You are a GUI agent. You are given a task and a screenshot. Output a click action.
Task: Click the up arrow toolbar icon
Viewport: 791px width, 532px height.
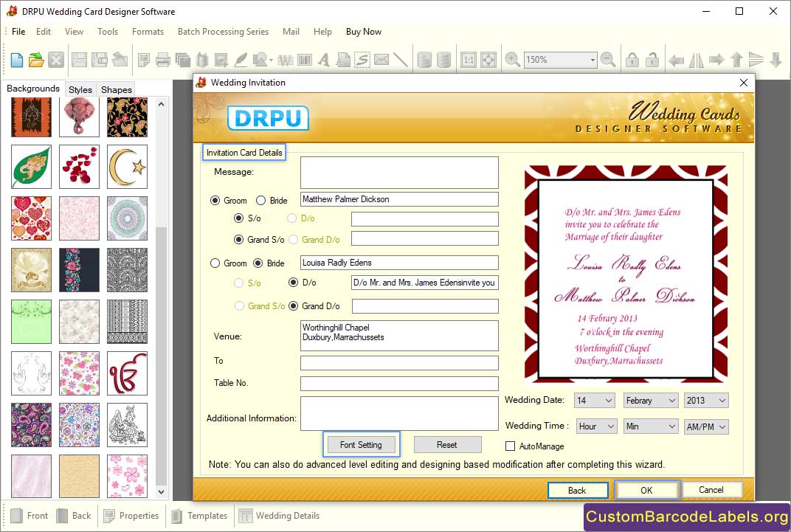(x=736, y=60)
